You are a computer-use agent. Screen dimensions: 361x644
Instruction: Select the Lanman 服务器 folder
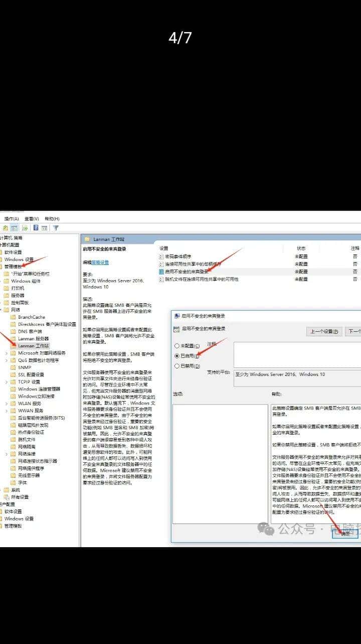point(34,339)
